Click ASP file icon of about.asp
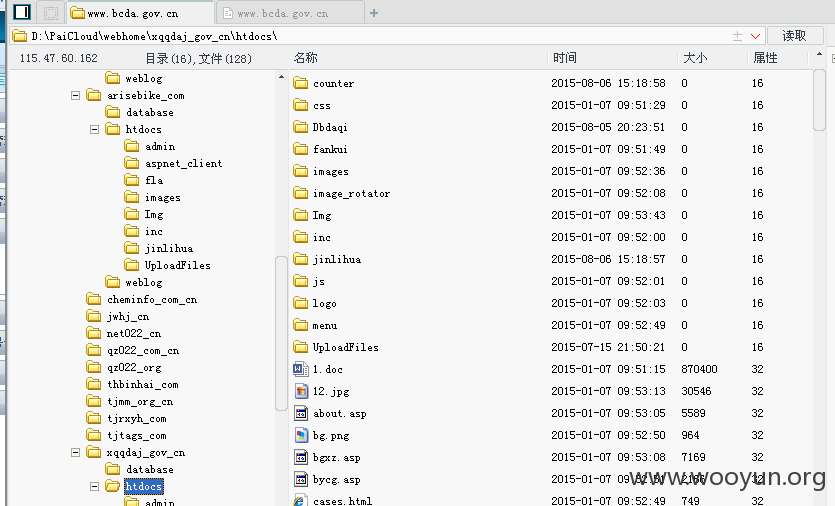This screenshot has width=835, height=506. point(301,413)
